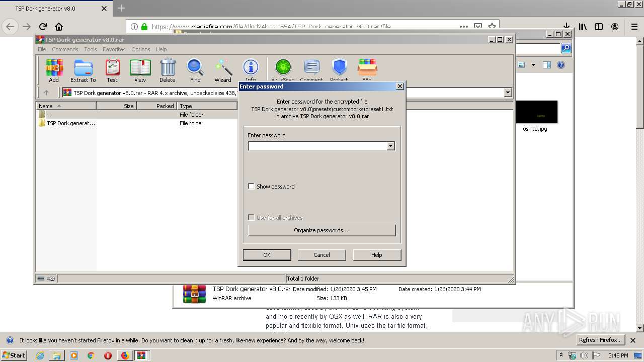Dismiss the Firefox refresh notification bar
Image resolution: width=644 pixels, height=362 pixels.
(633, 340)
